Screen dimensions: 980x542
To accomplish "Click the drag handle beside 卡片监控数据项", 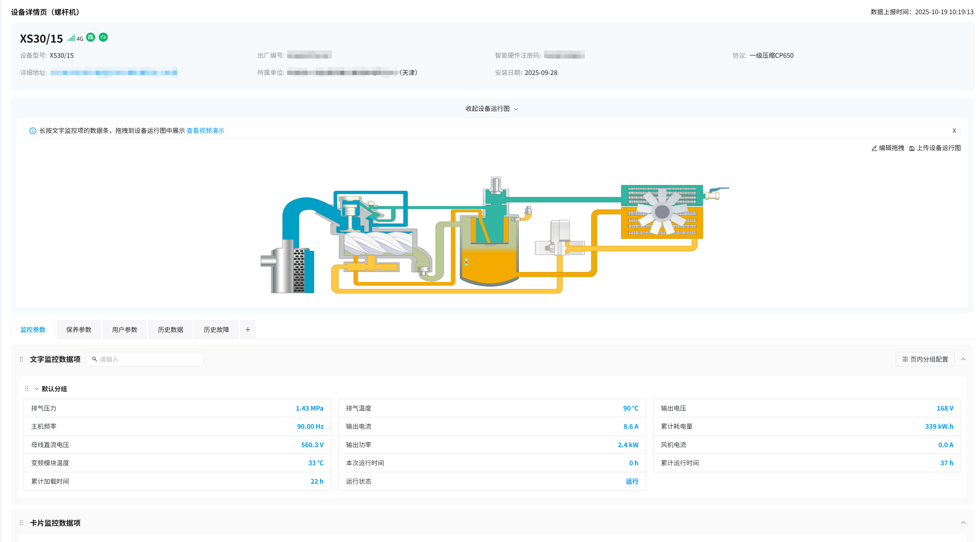I will pos(21,523).
